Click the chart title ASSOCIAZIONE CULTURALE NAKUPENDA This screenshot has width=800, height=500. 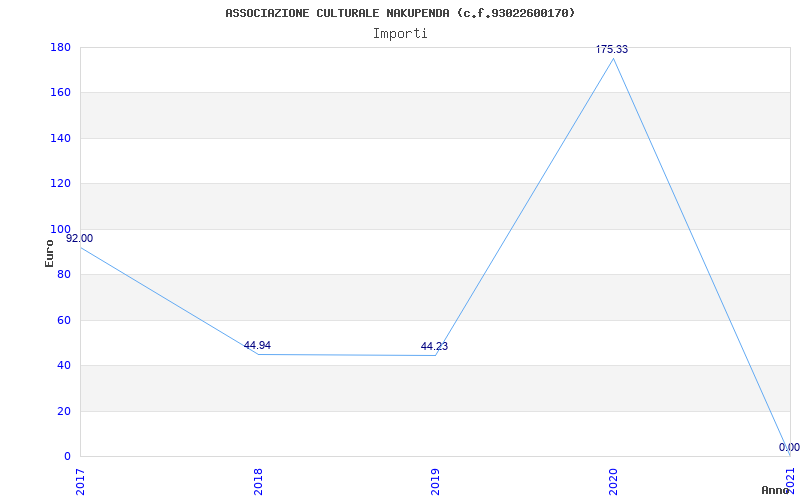[x=400, y=13]
